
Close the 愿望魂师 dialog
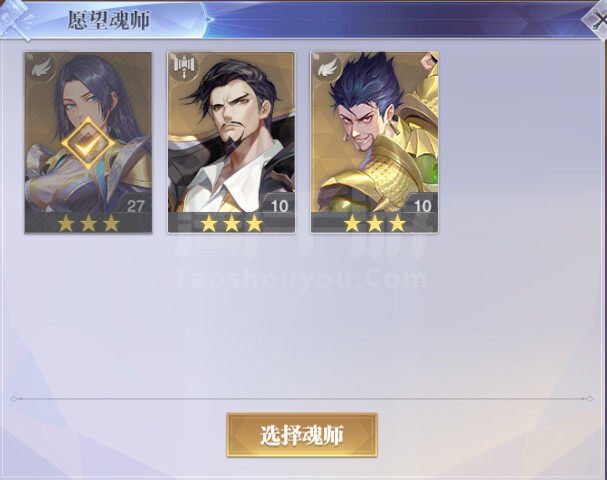click(x=597, y=20)
